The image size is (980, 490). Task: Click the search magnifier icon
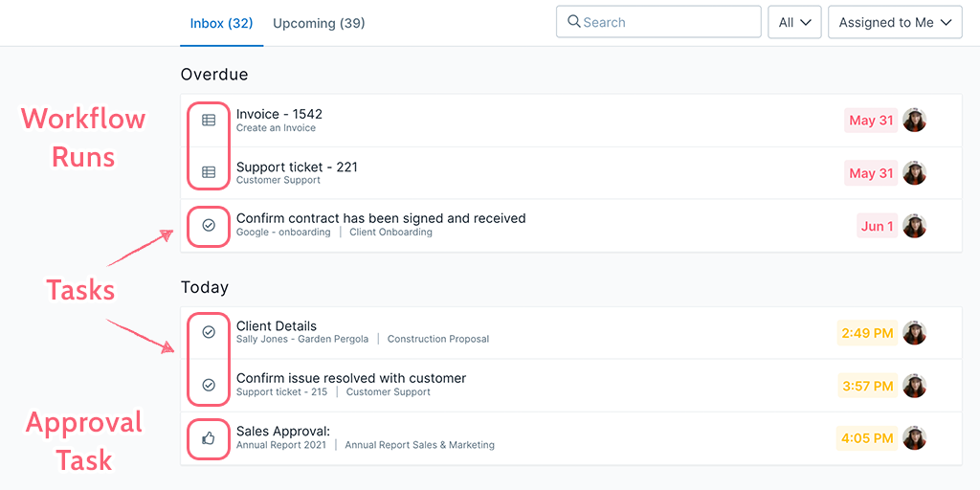574,22
